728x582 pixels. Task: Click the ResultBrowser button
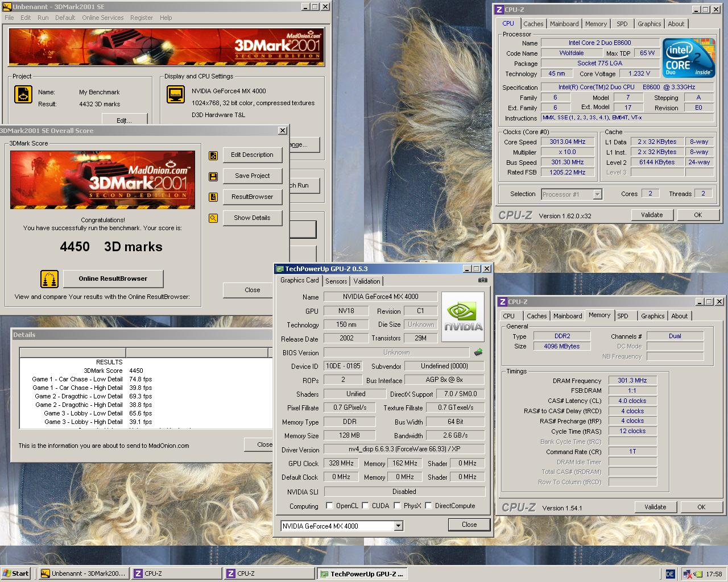252,197
